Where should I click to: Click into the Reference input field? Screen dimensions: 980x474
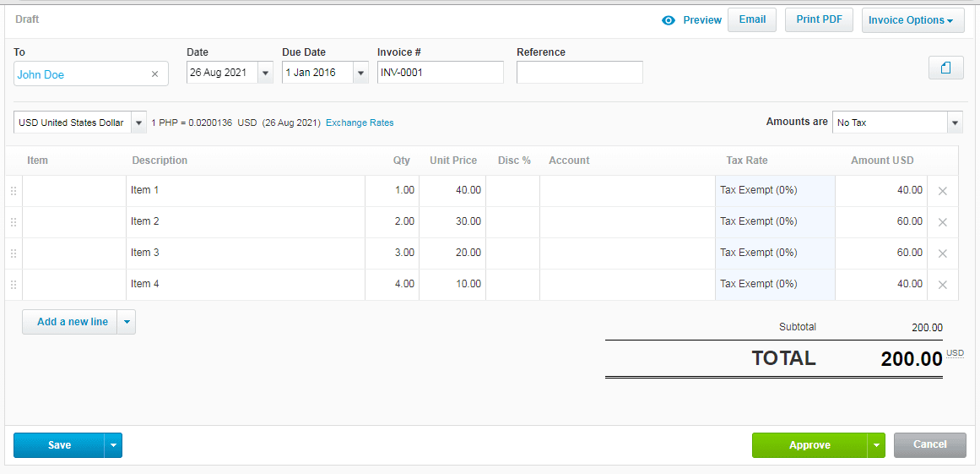pos(579,73)
